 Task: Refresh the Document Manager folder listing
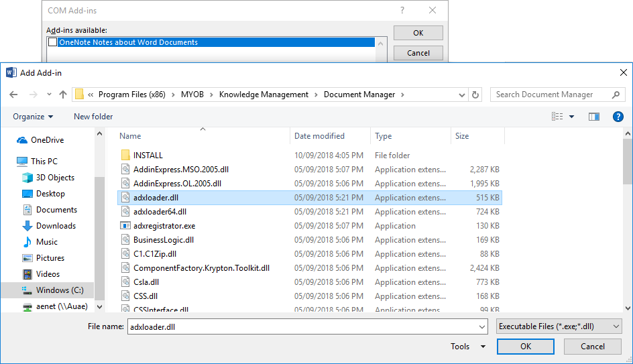click(x=475, y=95)
